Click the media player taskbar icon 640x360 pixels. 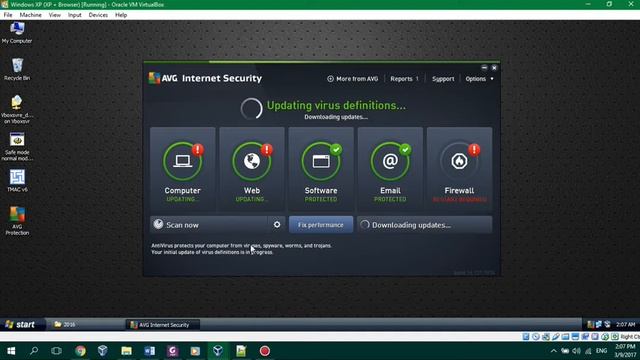[x=195, y=351]
